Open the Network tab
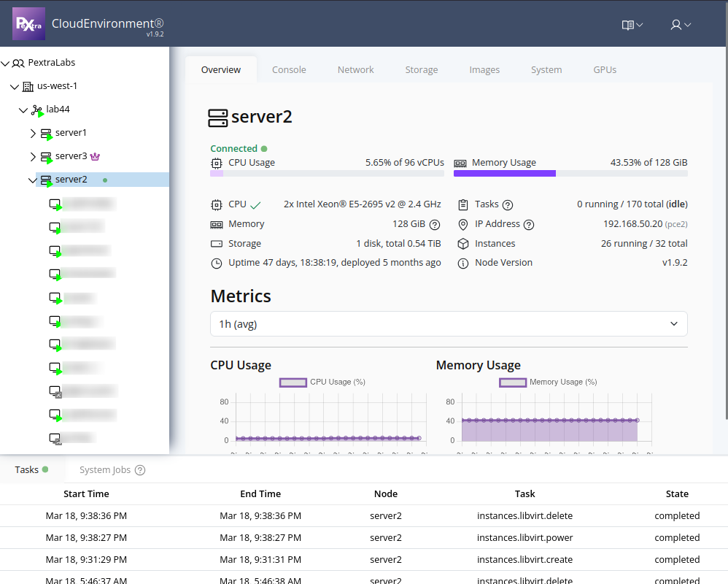This screenshot has height=584, width=728. (x=356, y=69)
